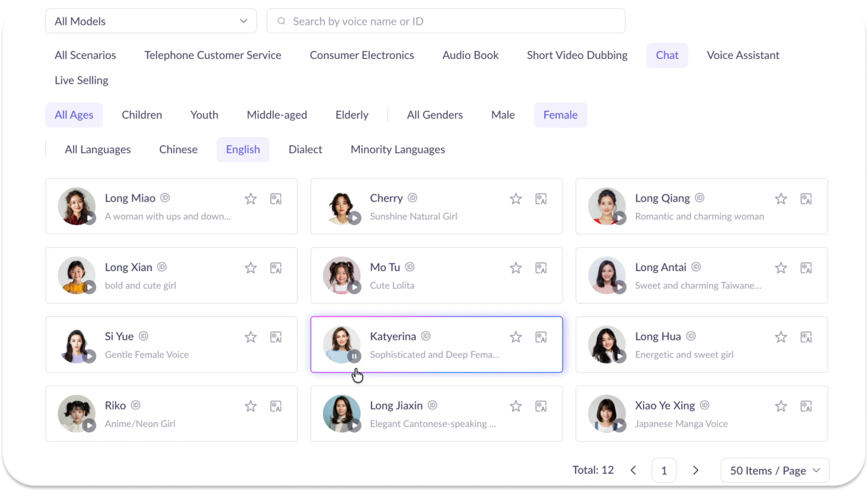Filter by Children age group
The image size is (868, 491).
[142, 115]
